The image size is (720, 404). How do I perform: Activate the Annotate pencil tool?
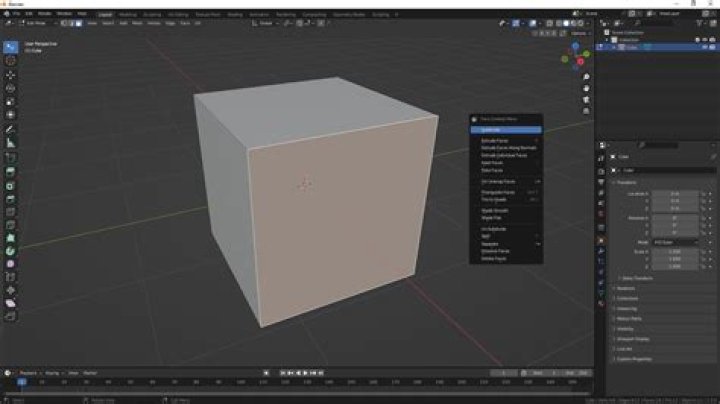tap(11, 129)
